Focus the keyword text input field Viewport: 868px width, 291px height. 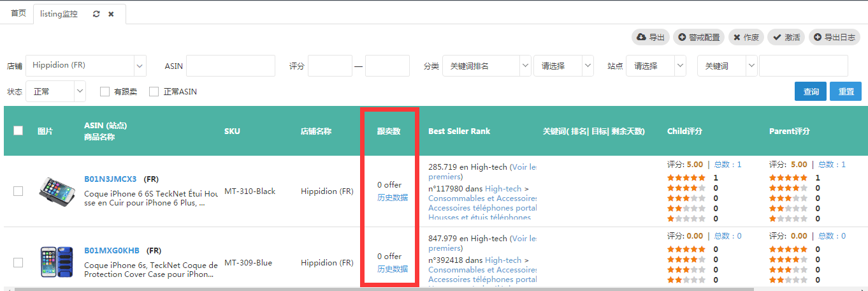click(804, 66)
